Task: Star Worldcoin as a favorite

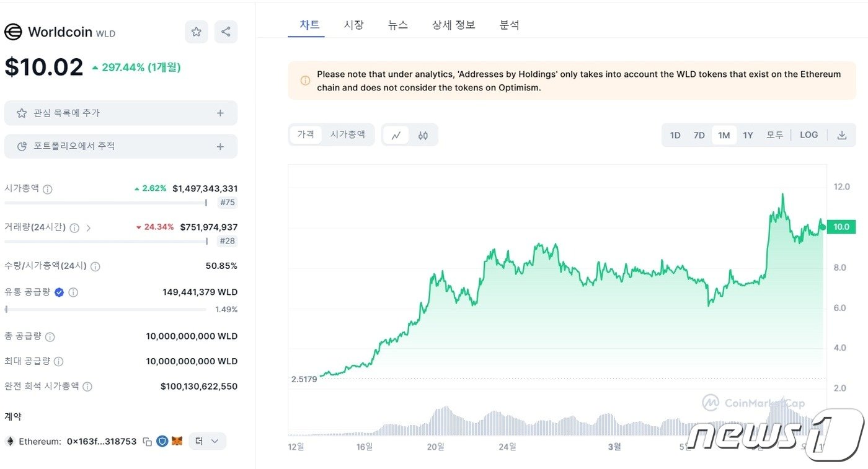Action: point(197,32)
